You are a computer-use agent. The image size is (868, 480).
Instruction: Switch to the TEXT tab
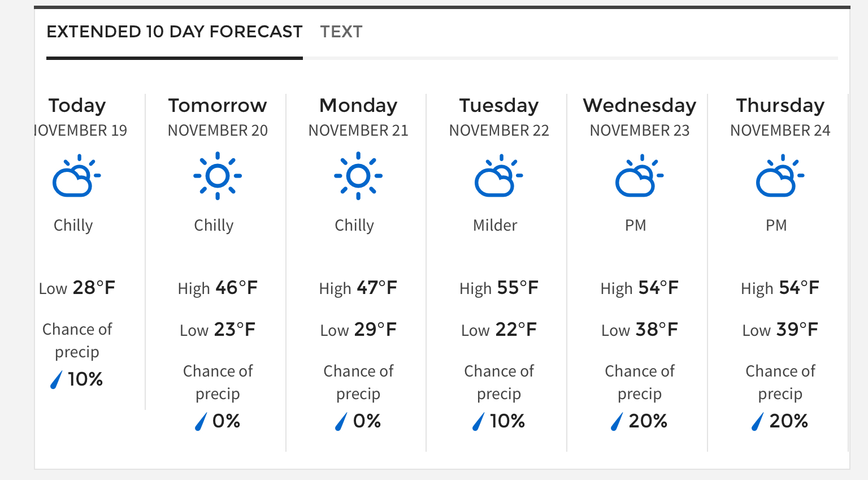341,32
